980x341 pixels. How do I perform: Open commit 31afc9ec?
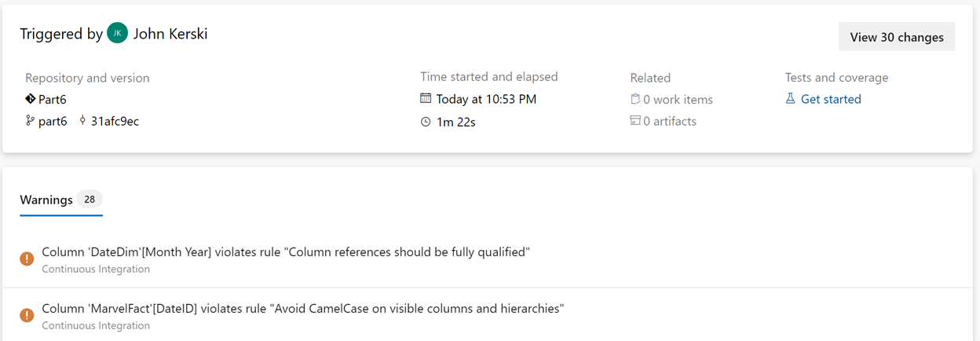coord(115,121)
